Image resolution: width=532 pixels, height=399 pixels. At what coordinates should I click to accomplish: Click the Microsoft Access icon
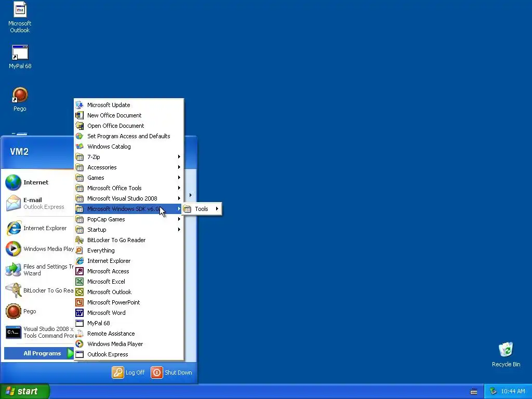(x=79, y=271)
